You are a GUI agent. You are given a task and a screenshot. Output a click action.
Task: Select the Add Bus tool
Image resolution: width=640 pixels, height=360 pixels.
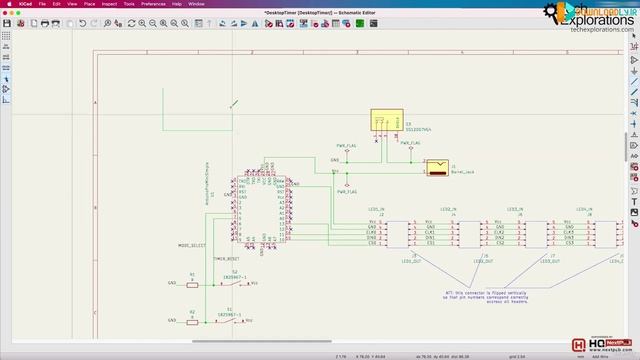point(634,92)
